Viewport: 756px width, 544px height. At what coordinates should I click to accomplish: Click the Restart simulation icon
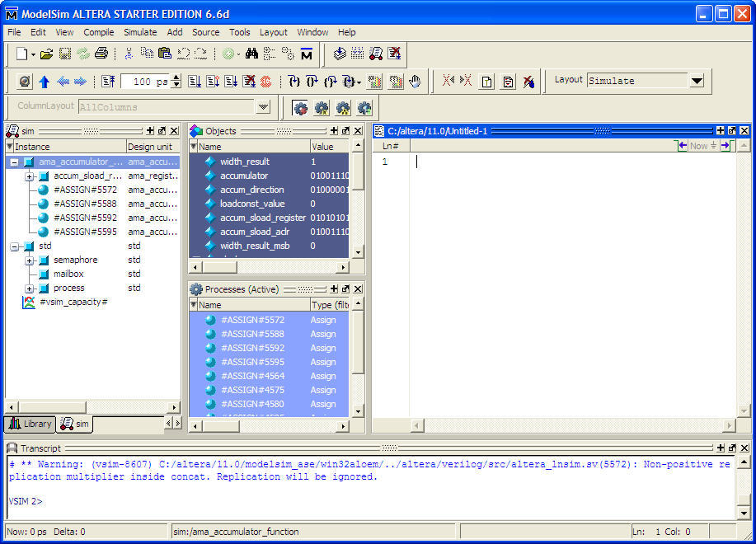coord(108,82)
